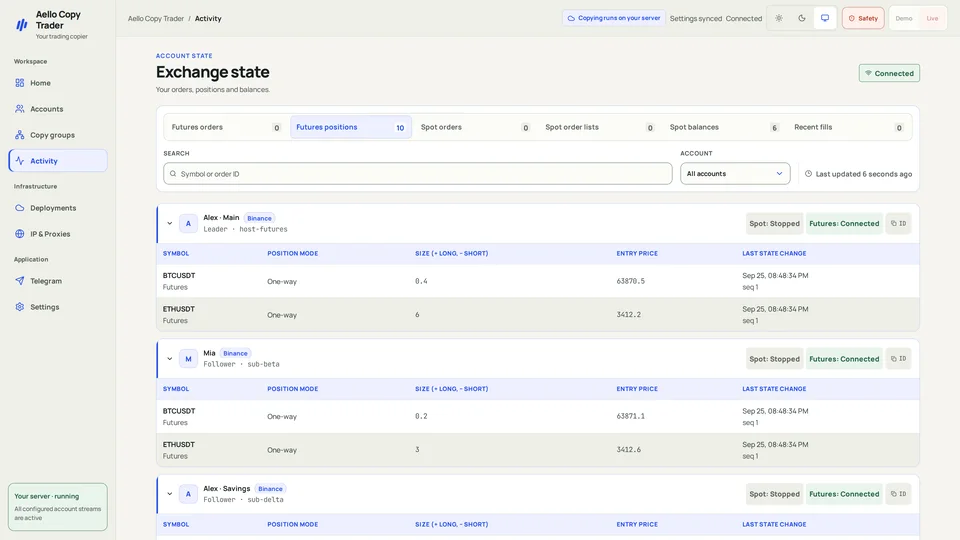Open the Spot orders tab

coord(475,127)
